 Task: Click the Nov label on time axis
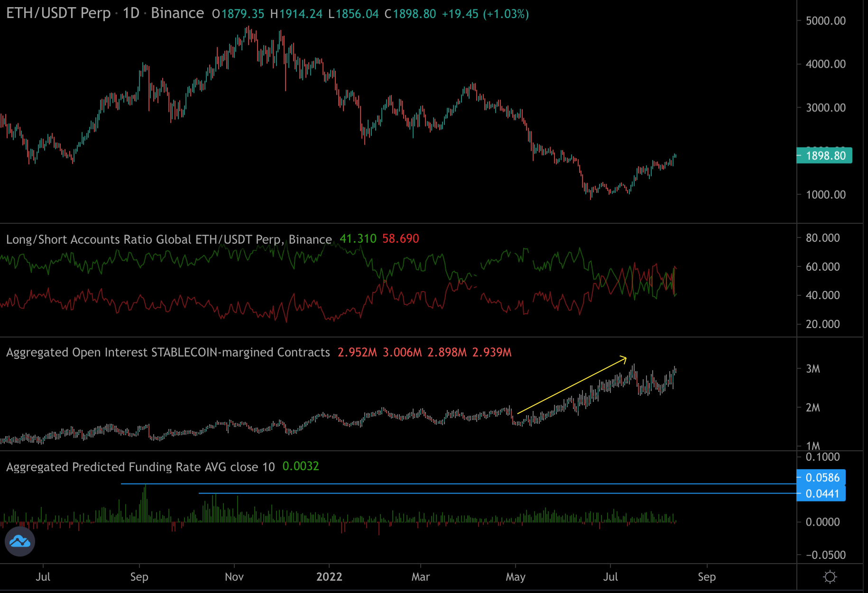pos(234,577)
